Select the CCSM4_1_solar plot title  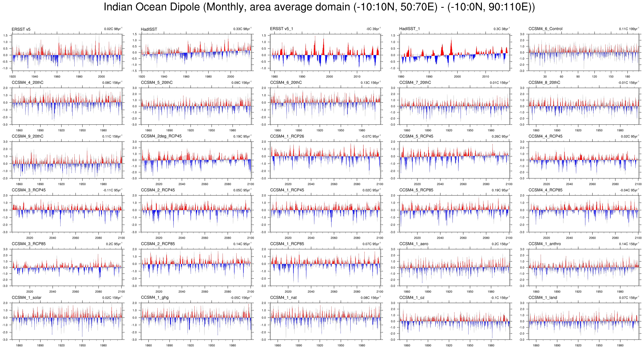(26, 298)
